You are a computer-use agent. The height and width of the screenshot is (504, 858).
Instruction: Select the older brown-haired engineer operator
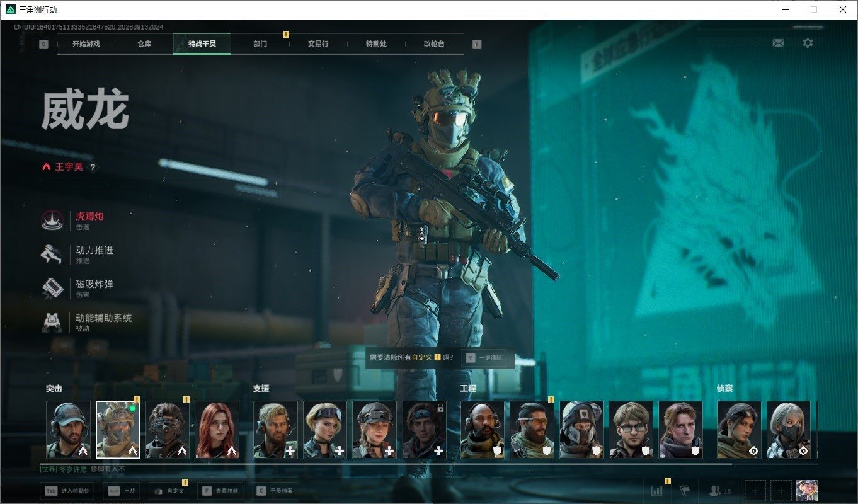click(x=681, y=430)
